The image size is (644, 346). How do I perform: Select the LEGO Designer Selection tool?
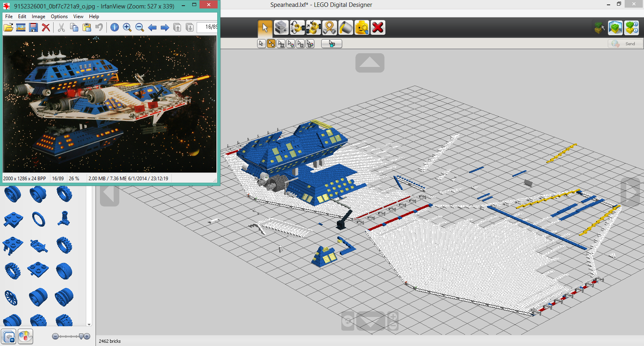265,28
